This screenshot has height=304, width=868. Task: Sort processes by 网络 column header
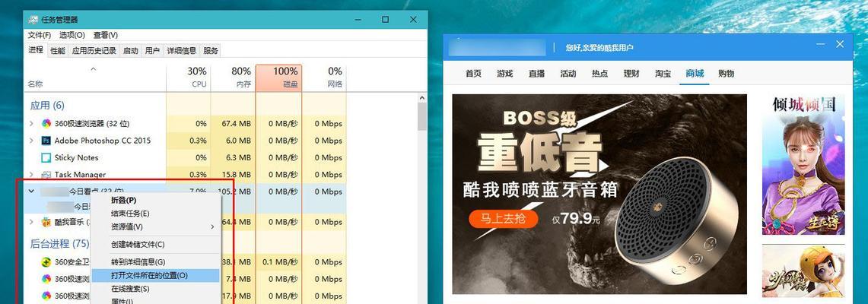pyautogui.click(x=324, y=78)
